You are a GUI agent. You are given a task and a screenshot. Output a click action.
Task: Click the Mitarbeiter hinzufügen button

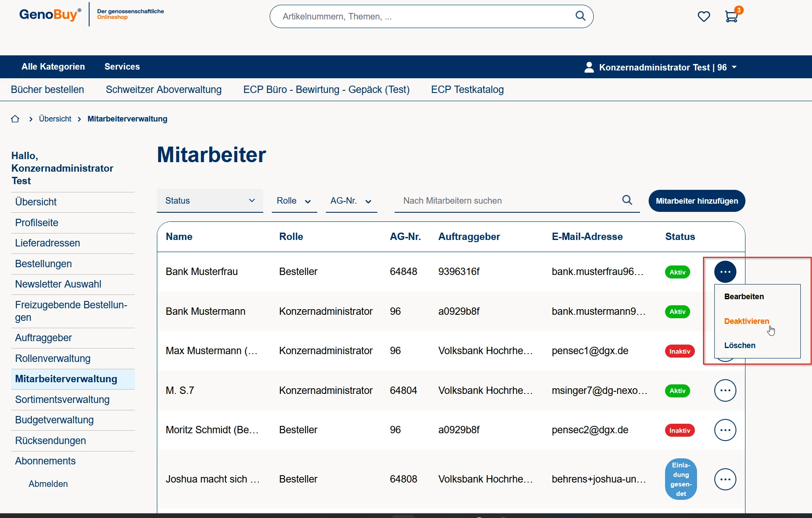[697, 201]
